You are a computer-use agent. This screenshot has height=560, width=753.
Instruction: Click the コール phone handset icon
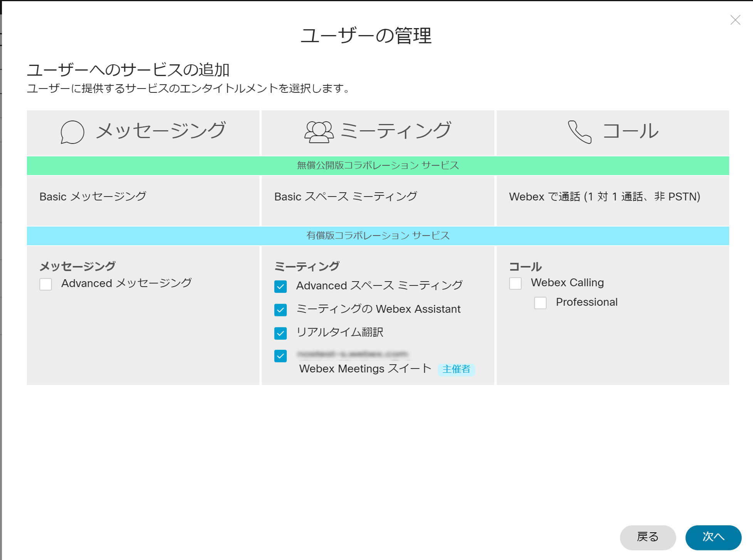[579, 132]
